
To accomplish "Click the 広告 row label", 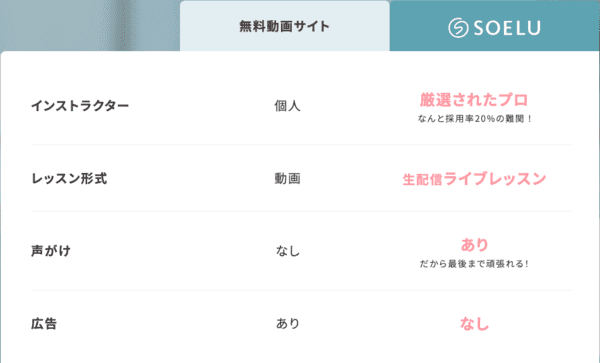I will [44, 324].
